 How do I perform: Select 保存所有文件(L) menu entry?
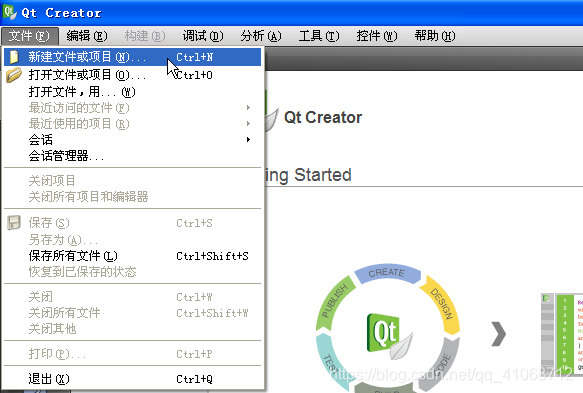click(132, 256)
